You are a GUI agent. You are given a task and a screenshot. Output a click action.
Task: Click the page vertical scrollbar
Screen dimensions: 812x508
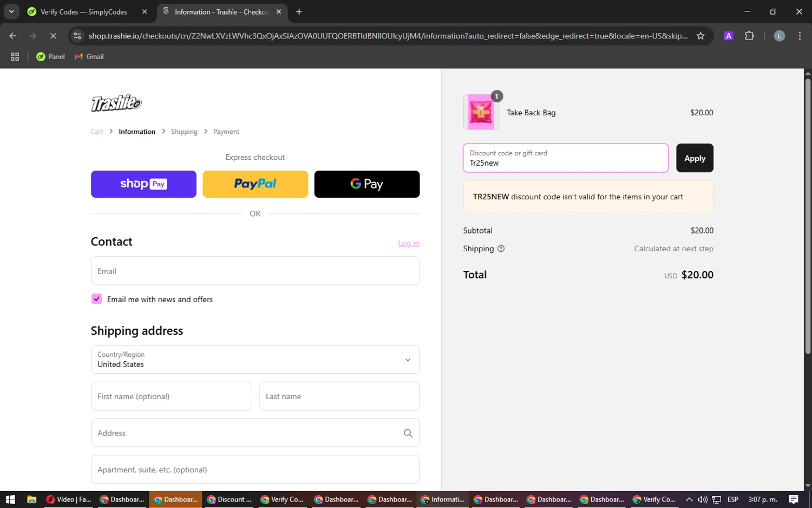pos(808,217)
